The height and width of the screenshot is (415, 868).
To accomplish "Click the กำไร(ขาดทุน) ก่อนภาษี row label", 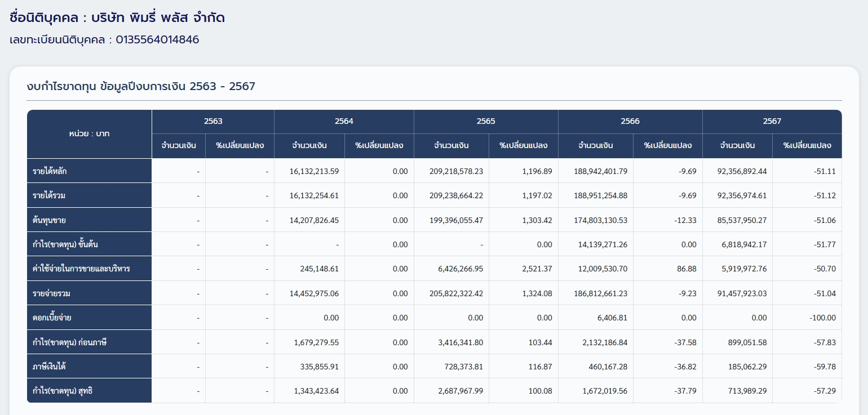I will coord(69,342).
